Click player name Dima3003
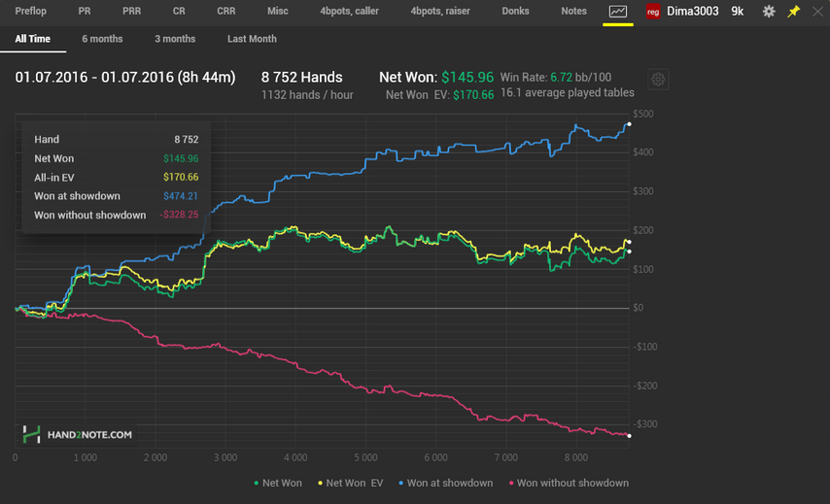Viewport: 830px width, 504px height. point(692,11)
